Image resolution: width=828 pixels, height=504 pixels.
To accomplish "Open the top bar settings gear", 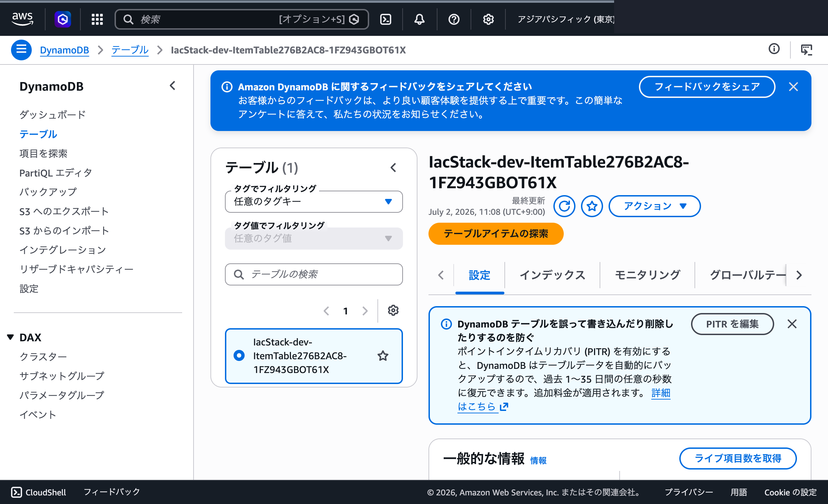I will (x=488, y=19).
